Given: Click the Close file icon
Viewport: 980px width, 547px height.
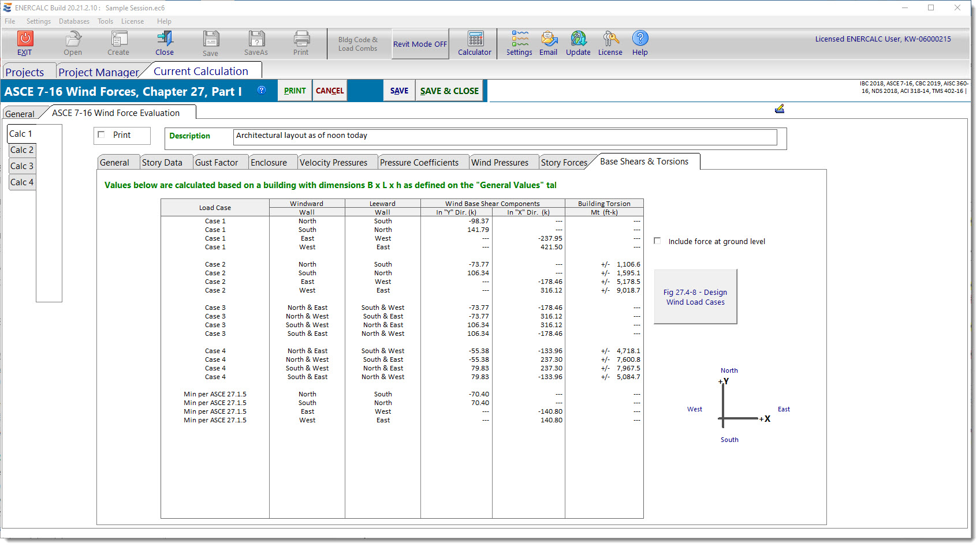Looking at the screenshot, I should click(x=165, y=39).
